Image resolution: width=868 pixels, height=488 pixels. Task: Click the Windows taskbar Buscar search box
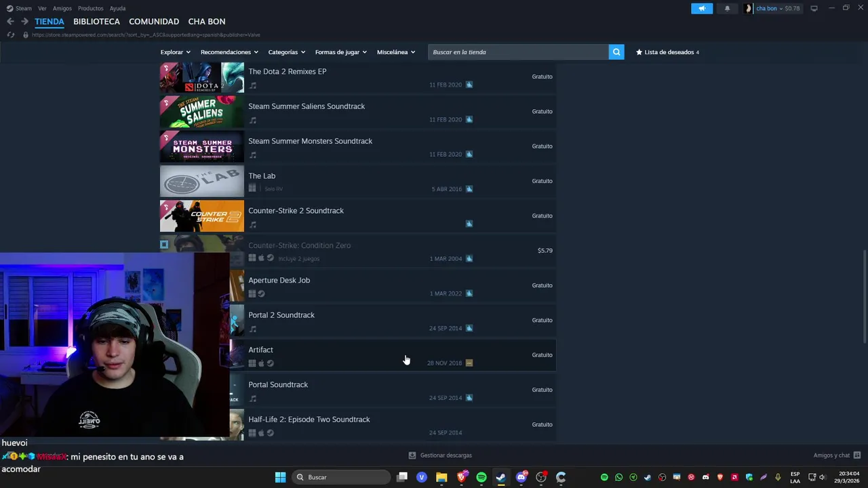[x=341, y=477]
